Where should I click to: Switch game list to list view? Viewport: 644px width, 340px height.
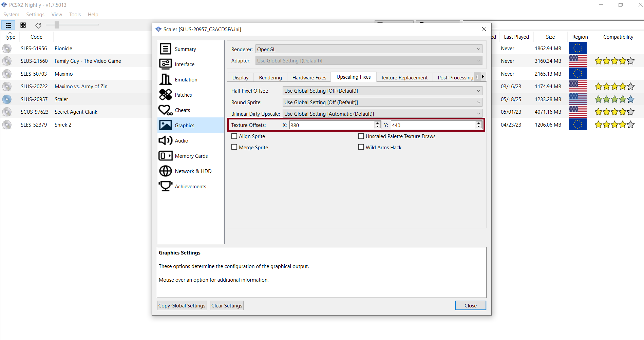click(8, 25)
